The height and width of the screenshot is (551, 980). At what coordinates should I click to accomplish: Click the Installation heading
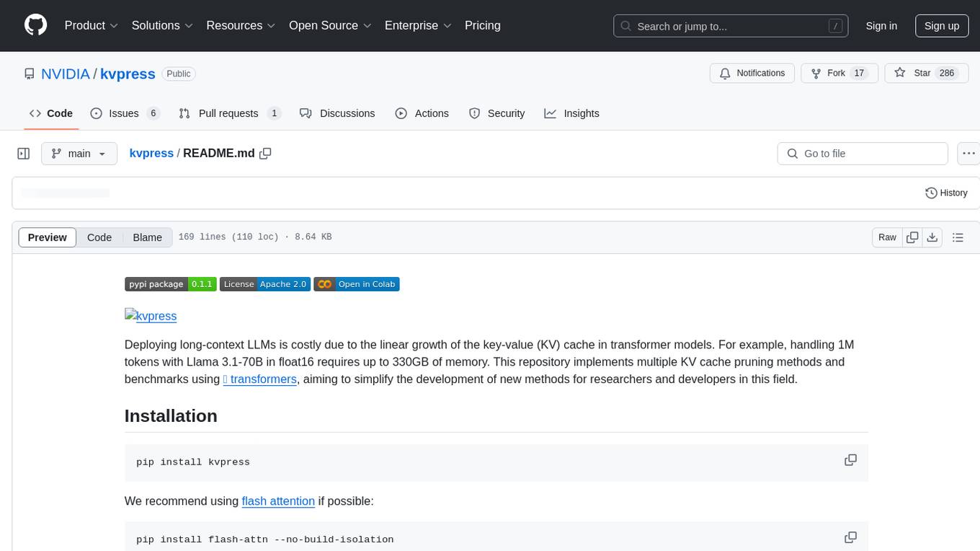(171, 416)
